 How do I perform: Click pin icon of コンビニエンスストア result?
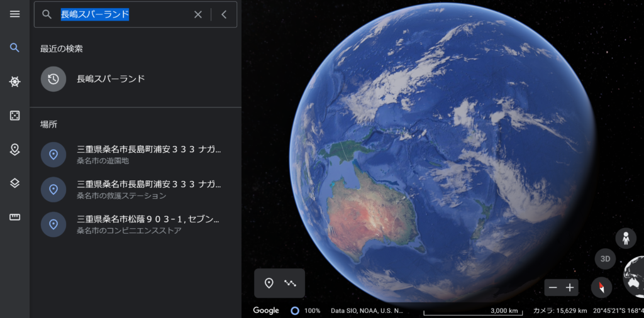(53, 224)
